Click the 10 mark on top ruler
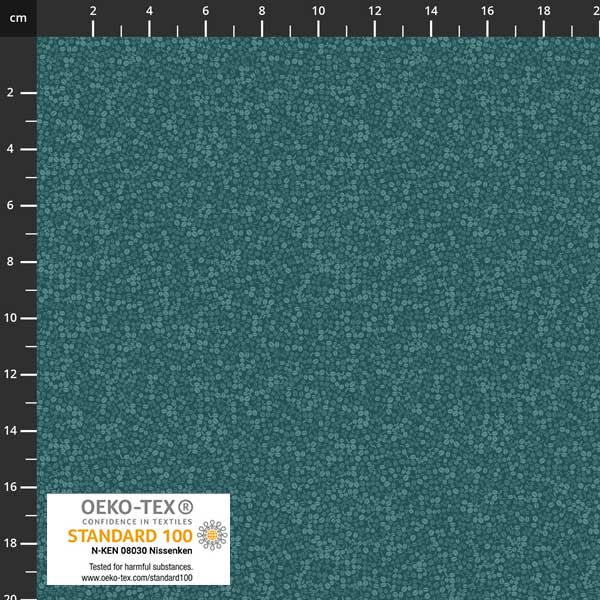600x600 pixels. 318,10
